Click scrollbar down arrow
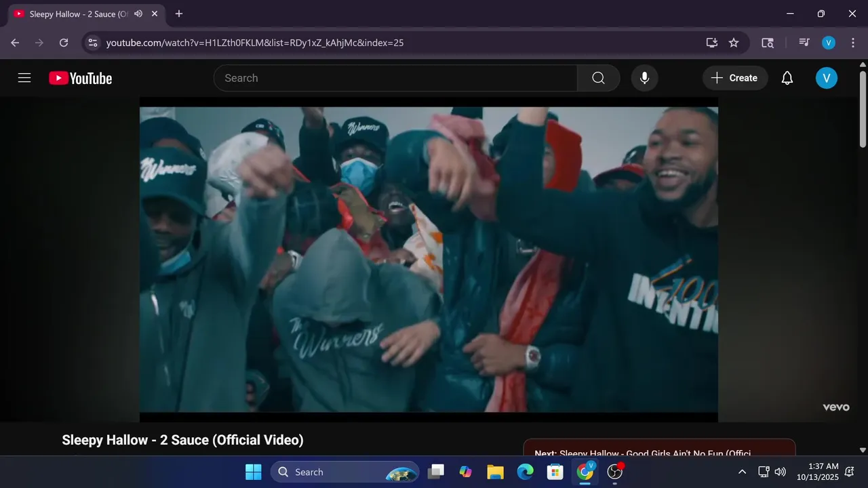Screen dimensions: 868x488 [x=863, y=450]
